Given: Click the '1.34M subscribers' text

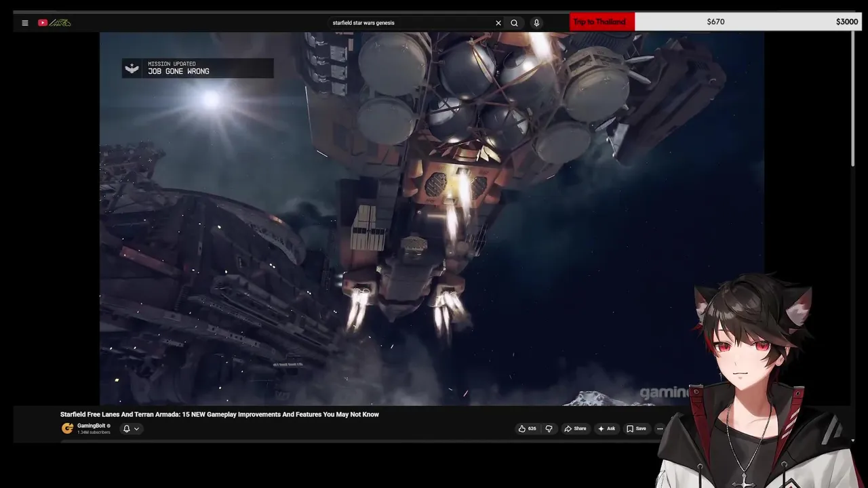Looking at the screenshot, I should click(x=94, y=432).
